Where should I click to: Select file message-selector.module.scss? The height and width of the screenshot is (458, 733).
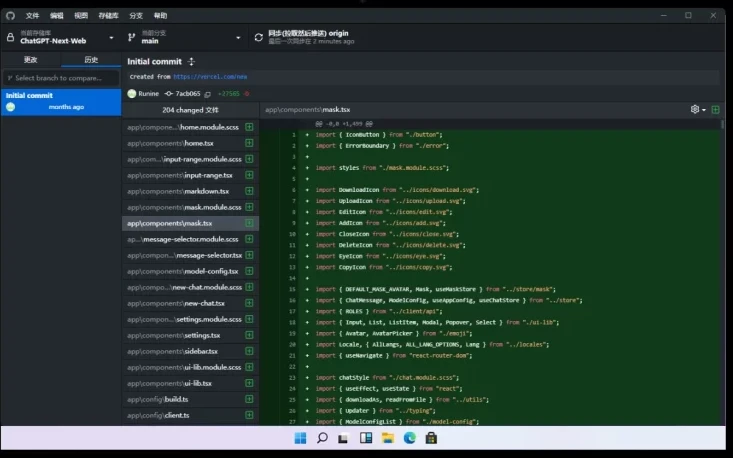click(190, 239)
